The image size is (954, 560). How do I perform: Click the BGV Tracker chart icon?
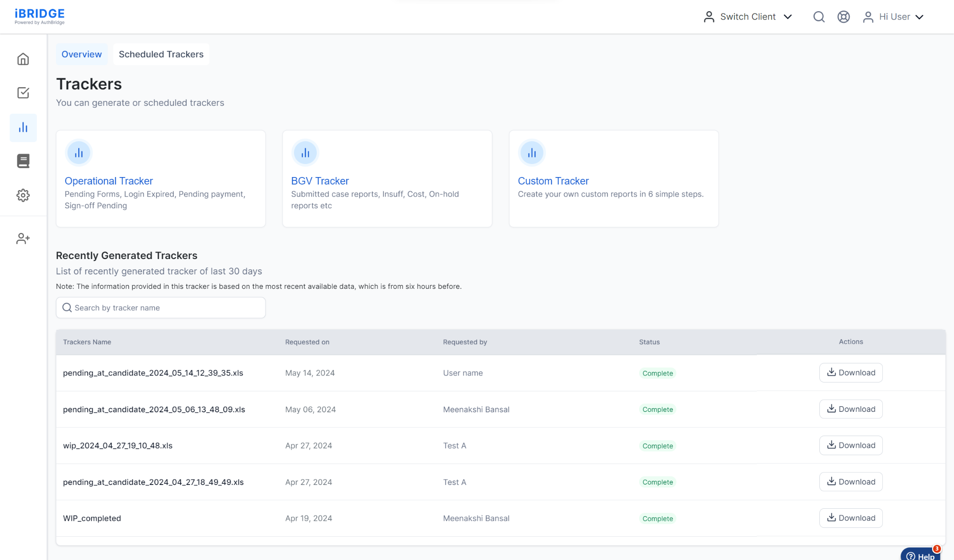click(305, 152)
